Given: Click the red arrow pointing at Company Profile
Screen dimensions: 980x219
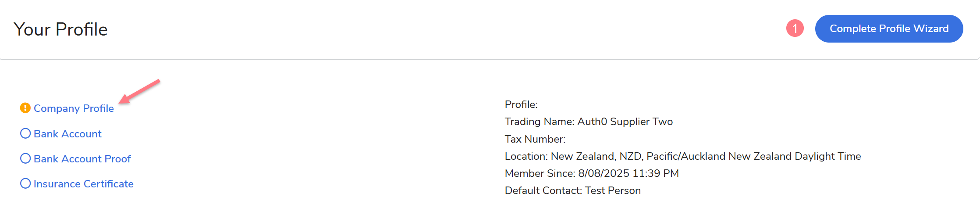Looking at the screenshot, I should click(139, 91).
